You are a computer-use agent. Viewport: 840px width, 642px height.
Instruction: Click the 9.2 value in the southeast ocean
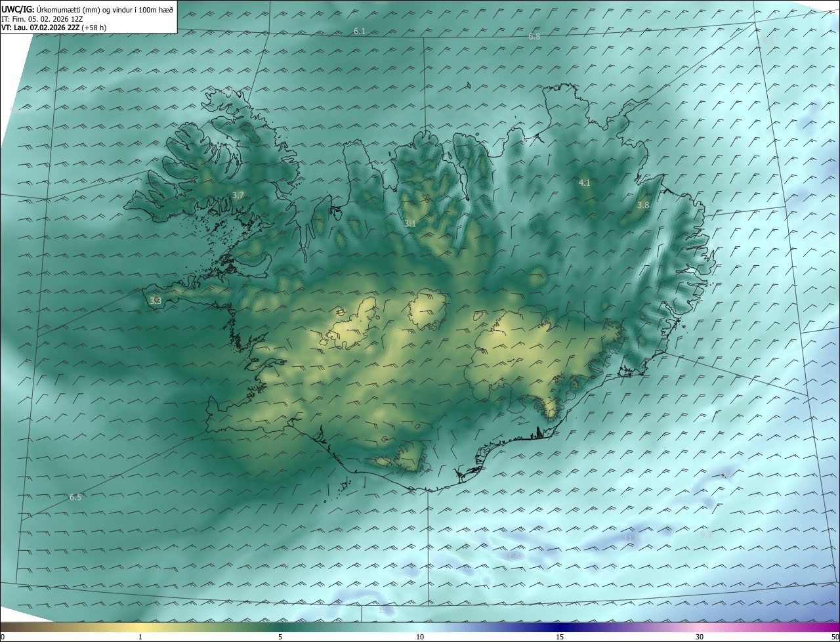click(x=706, y=535)
